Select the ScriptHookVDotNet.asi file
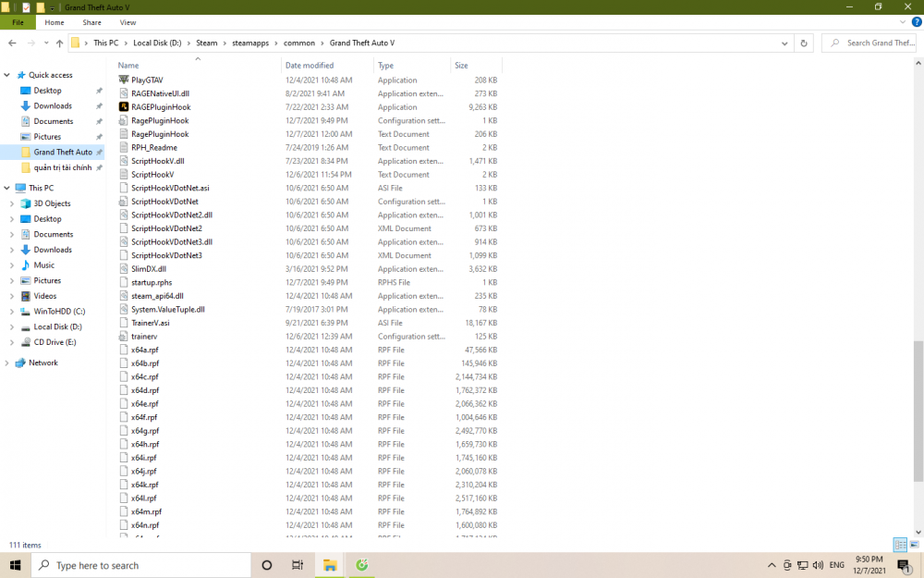Screen dimensions: 924x578 coord(170,188)
